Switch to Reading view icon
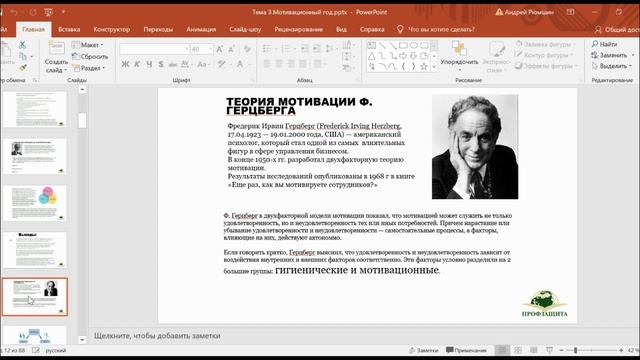 pos(533,350)
